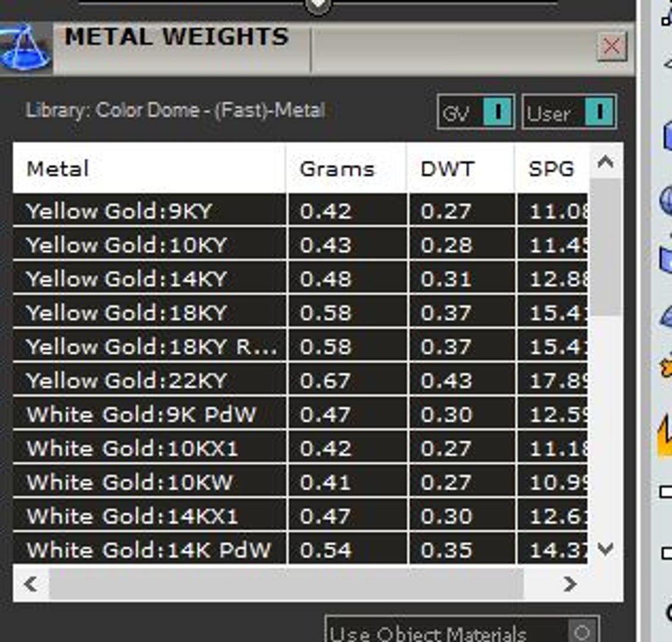This screenshot has height=642, width=672.
Task: Select the Yellow Gold:22KY row
Action: click(x=300, y=380)
